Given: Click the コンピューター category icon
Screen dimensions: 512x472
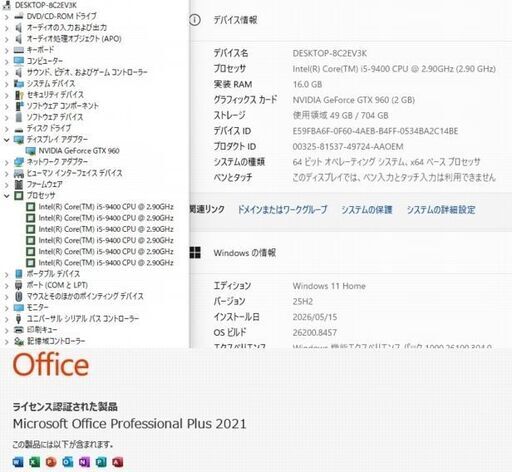Looking at the screenshot, I should (x=19, y=61).
